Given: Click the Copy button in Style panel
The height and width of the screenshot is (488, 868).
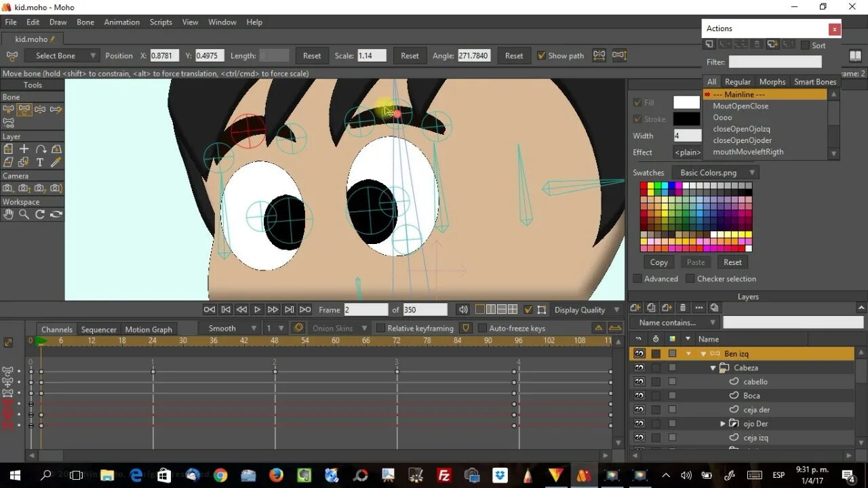Looking at the screenshot, I should click(x=659, y=262).
